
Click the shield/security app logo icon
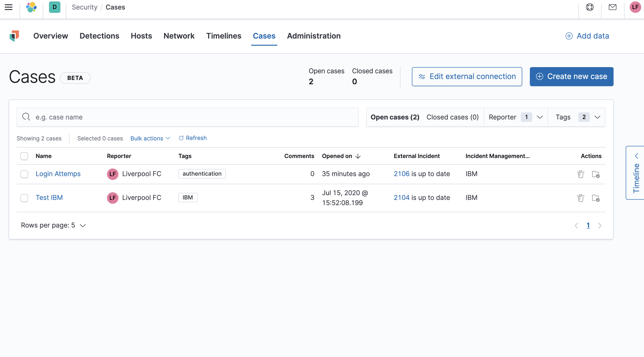pyautogui.click(x=14, y=36)
